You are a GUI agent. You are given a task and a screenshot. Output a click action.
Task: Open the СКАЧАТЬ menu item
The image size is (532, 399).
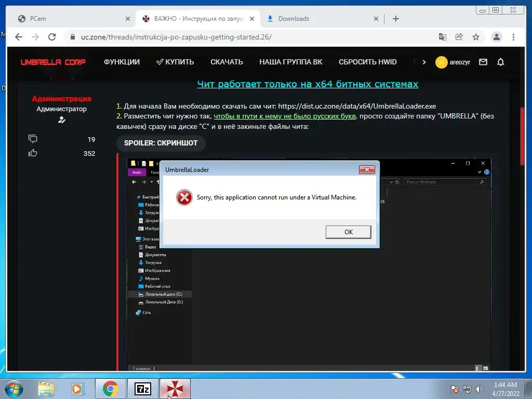pos(227,62)
